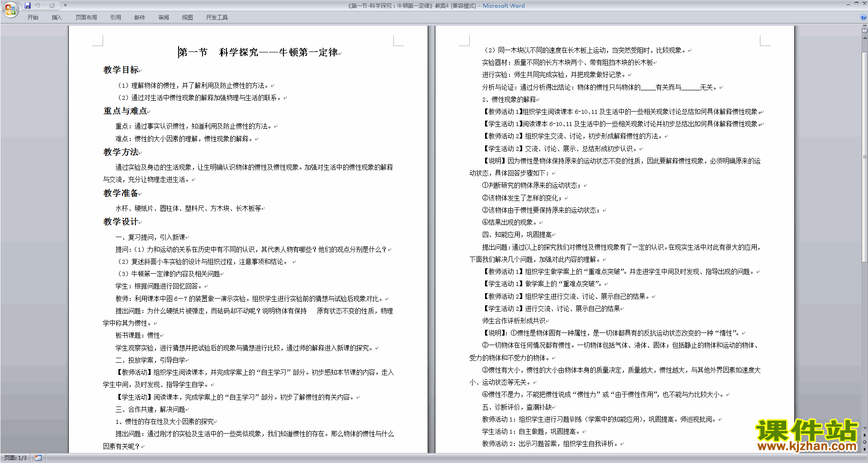Image resolution: width=868 pixels, height=463 pixels.
Task: Switch to the 引用 tab
Action: pyautogui.click(x=116, y=18)
